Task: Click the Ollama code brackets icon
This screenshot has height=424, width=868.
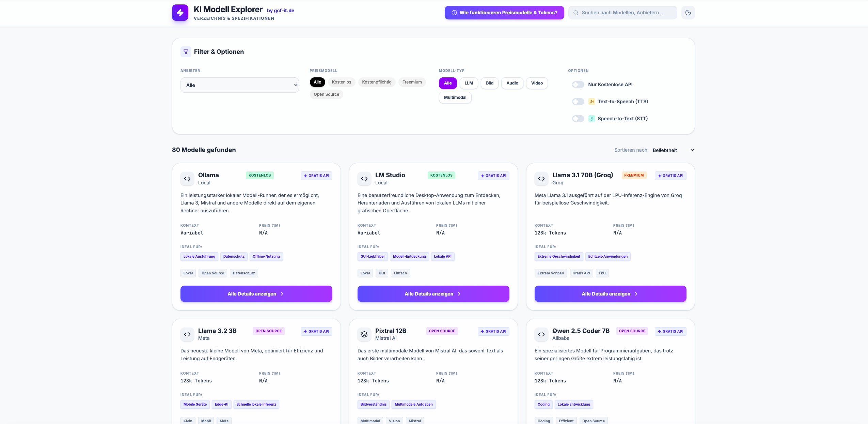Action: tap(187, 179)
